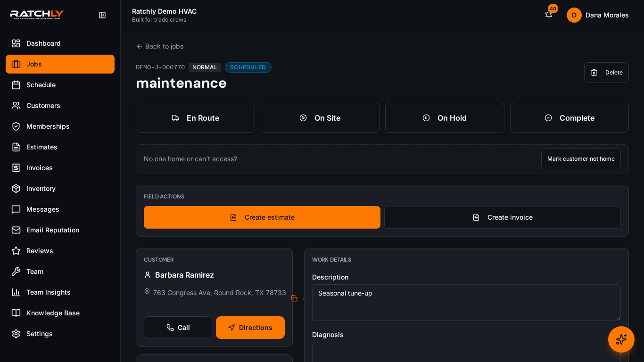The image size is (644, 362).
Task: Click the Ratchly logo
Action: pyautogui.click(x=37, y=15)
